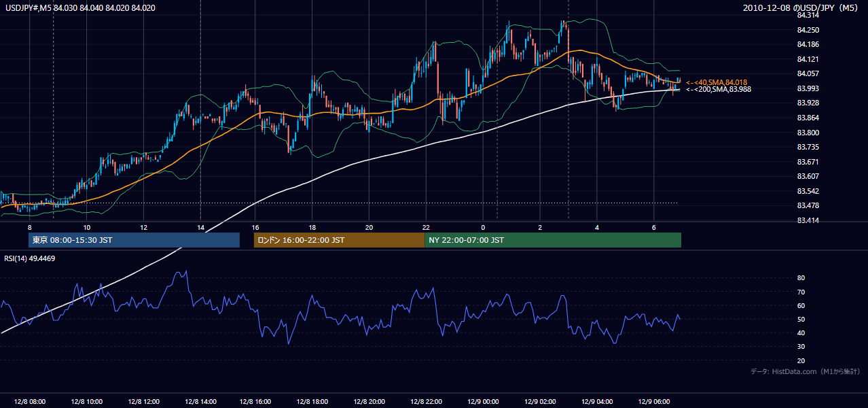
Task: Click RSI scale value 30
Action: click(x=801, y=347)
